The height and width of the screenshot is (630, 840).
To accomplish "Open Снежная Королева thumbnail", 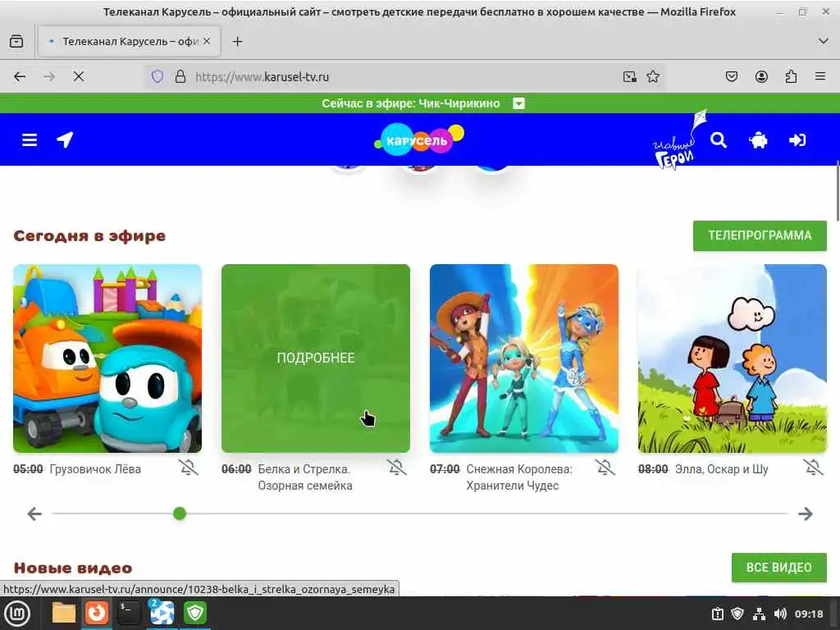I will click(524, 358).
